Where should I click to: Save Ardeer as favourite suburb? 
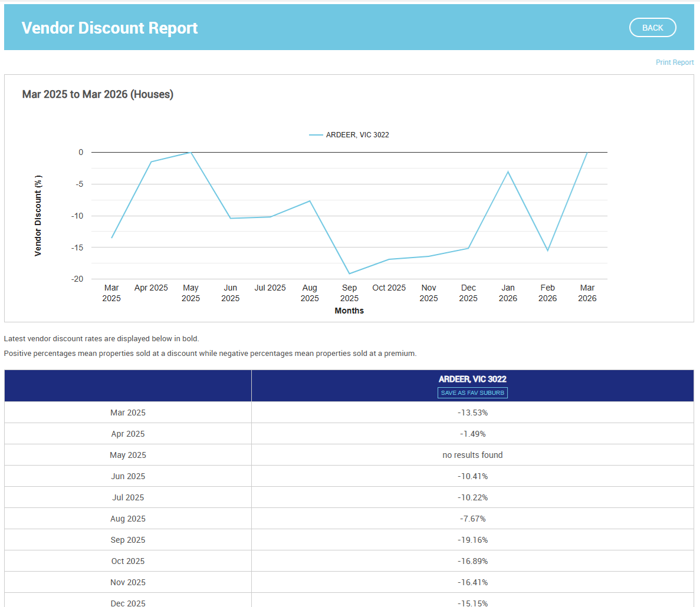point(472,393)
